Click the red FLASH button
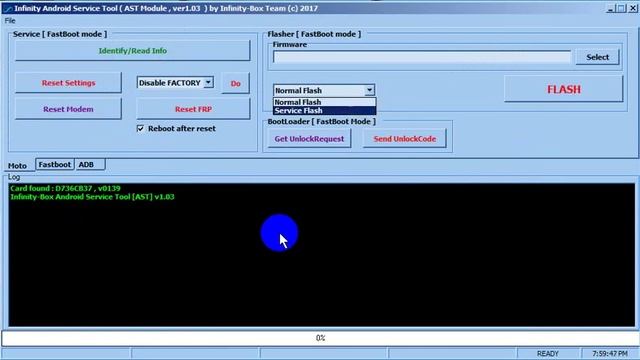 (x=564, y=89)
